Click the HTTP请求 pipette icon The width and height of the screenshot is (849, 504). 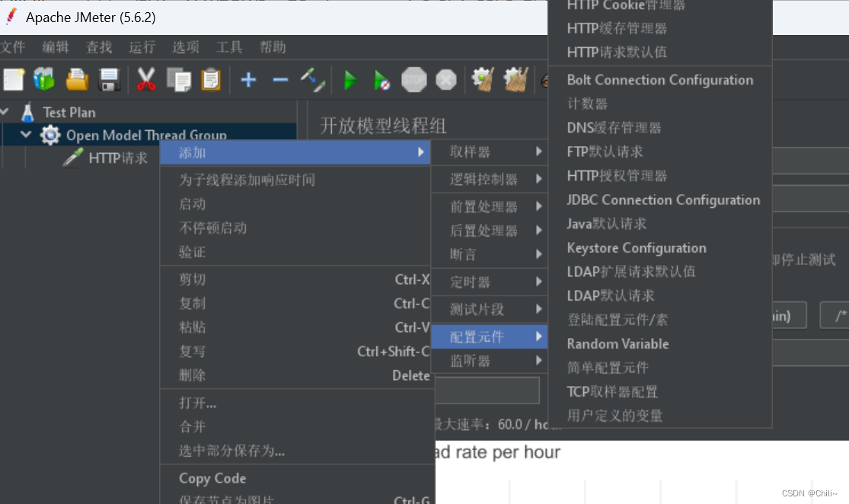pos(73,158)
